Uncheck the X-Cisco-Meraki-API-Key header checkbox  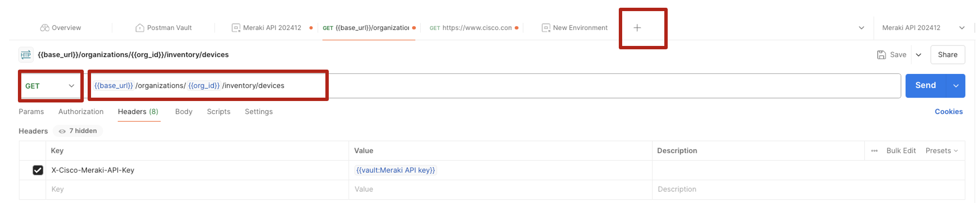pyautogui.click(x=38, y=170)
